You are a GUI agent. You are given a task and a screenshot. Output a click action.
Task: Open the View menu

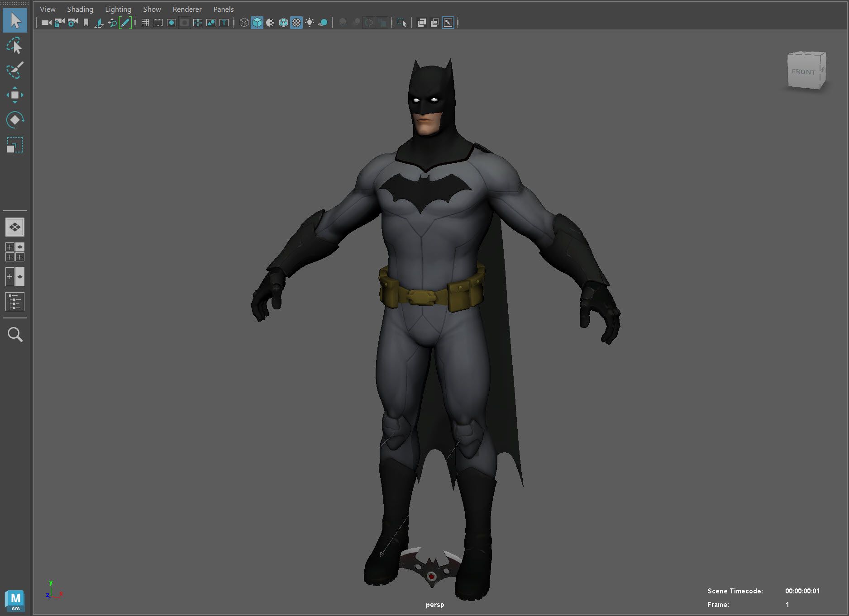point(48,9)
